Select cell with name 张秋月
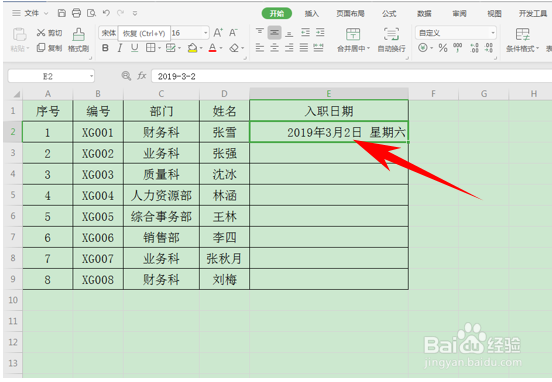 (x=224, y=259)
